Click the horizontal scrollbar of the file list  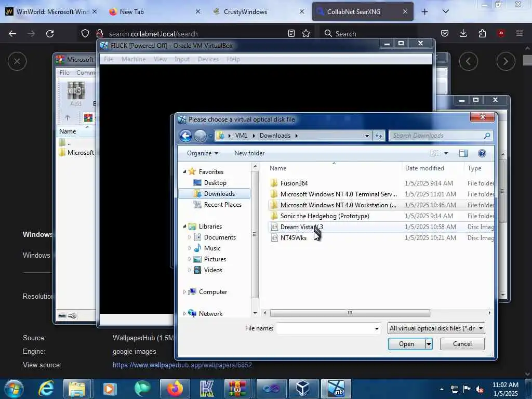coord(350,313)
